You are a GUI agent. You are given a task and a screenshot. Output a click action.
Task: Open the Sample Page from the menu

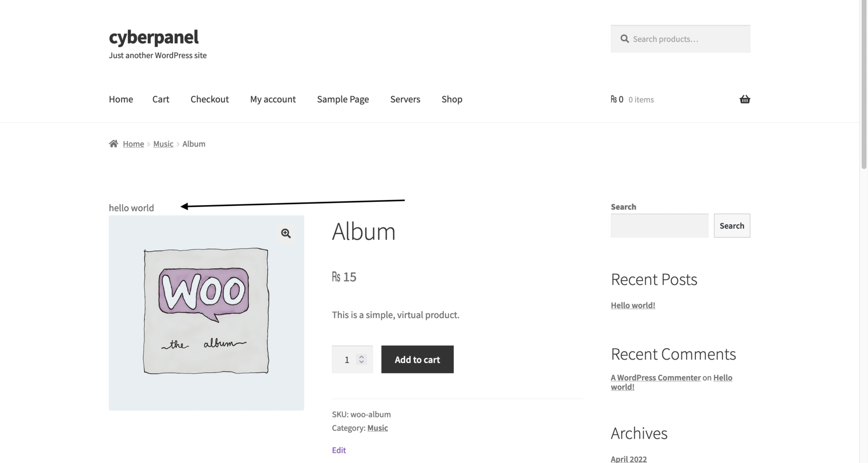tap(343, 99)
